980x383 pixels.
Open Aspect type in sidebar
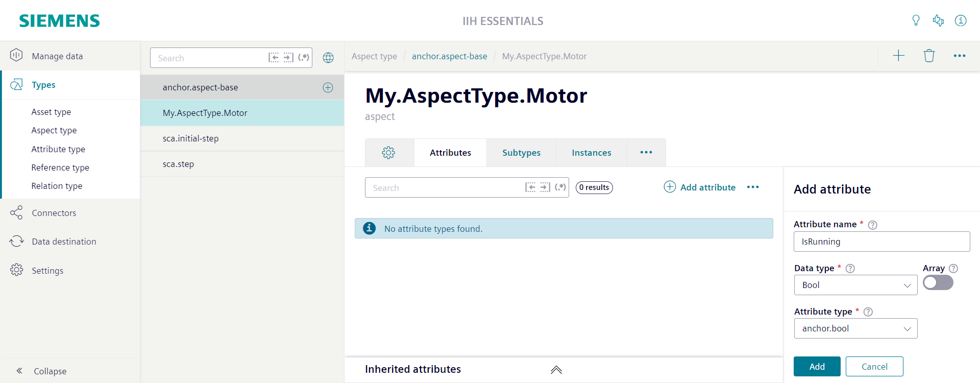54,130
